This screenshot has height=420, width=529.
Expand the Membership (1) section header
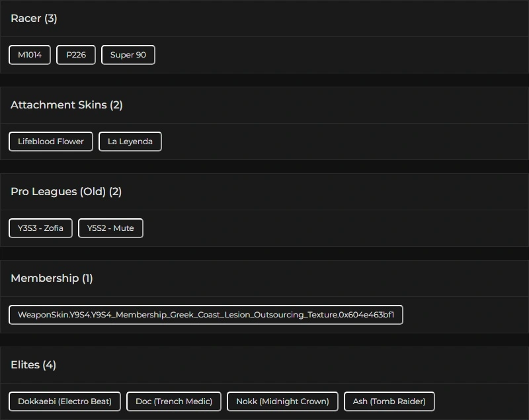click(x=52, y=278)
